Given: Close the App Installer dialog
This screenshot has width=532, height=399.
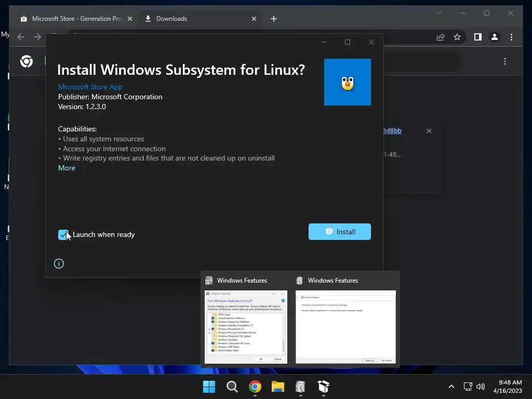Looking at the screenshot, I should pyautogui.click(x=371, y=42).
